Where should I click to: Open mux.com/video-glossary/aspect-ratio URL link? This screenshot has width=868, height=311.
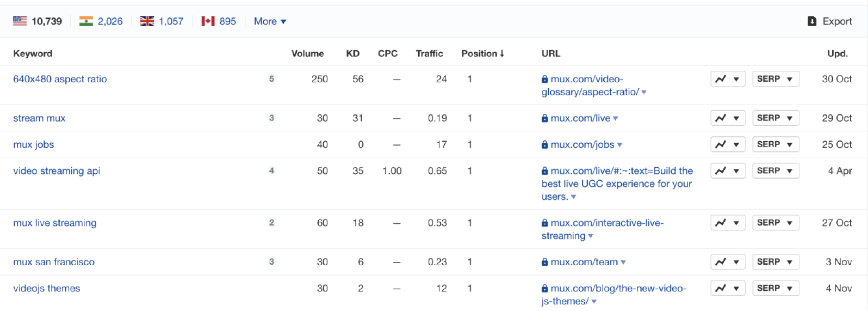click(590, 86)
